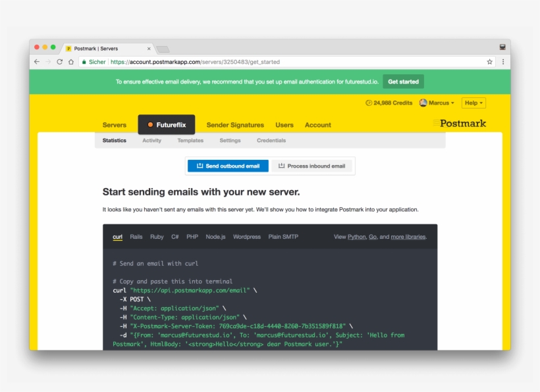Click the outbound tray icon on Send button
Image resolution: width=540 pixels, height=392 pixels.
tap(200, 166)
